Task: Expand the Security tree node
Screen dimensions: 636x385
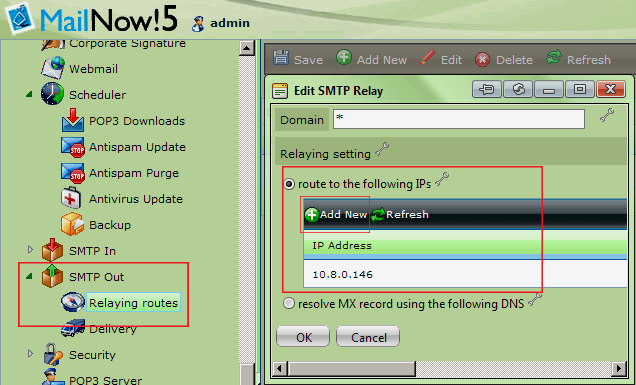Action: 30,353
